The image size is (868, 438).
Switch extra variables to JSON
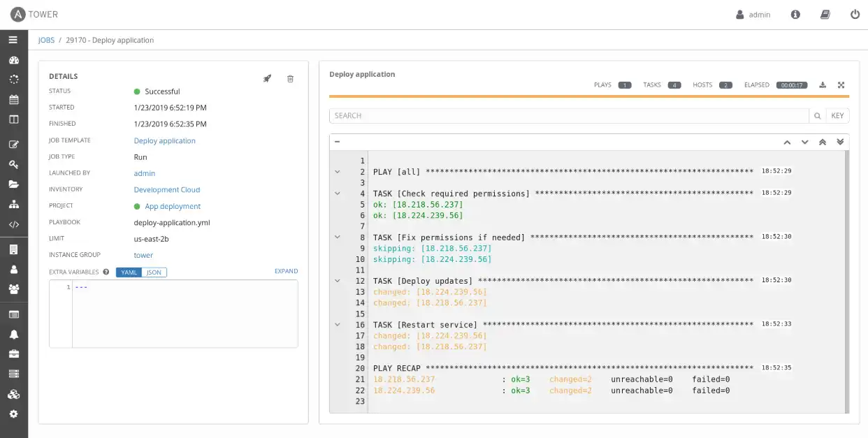tap(154, 272)
